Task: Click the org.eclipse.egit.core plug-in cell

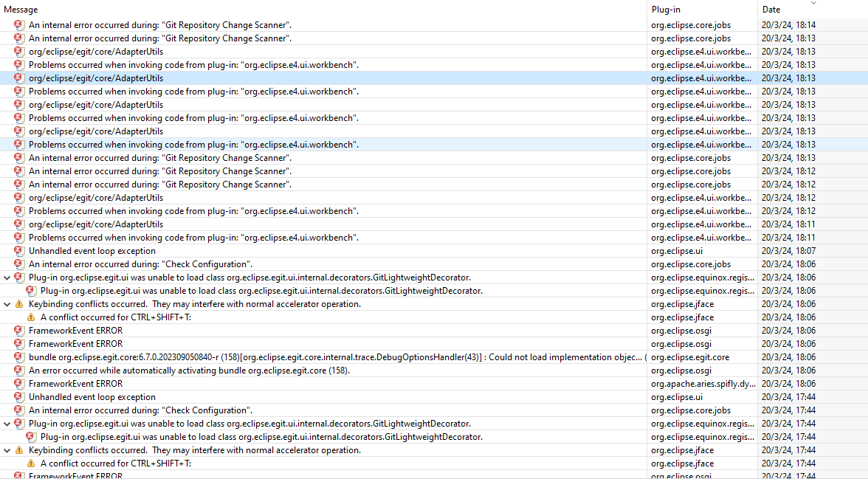Action: (690, 357)
